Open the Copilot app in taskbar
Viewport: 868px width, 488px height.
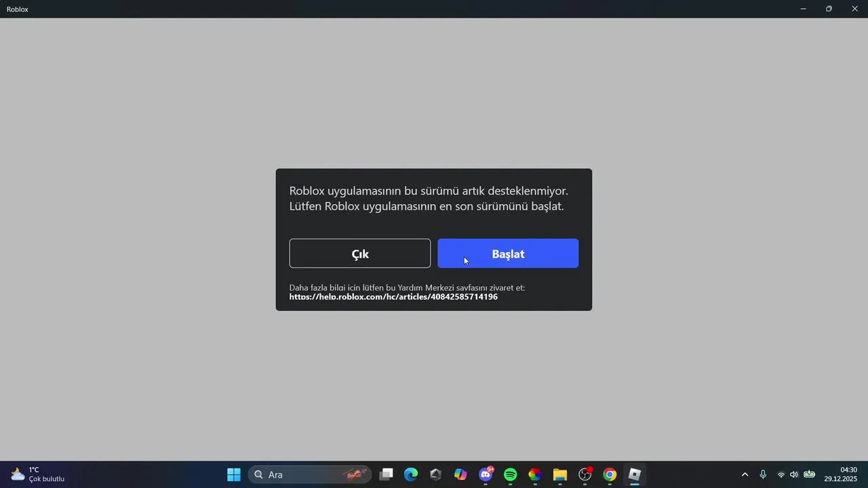460,474
